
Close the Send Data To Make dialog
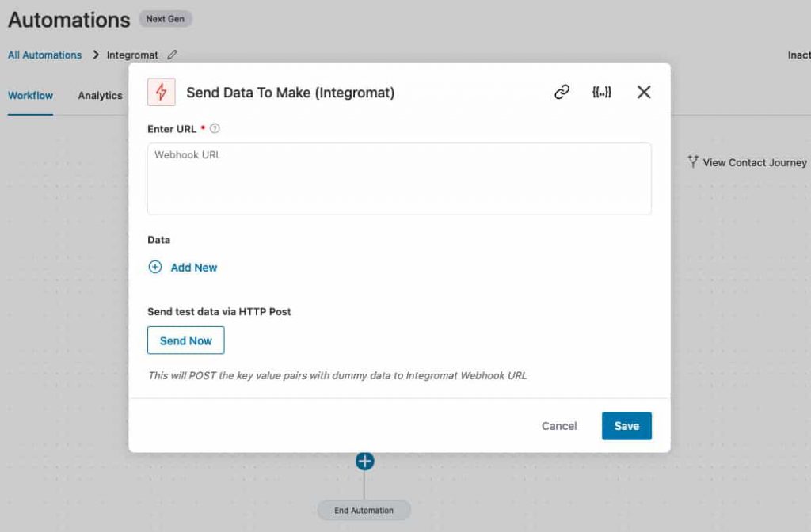(644, 92)
